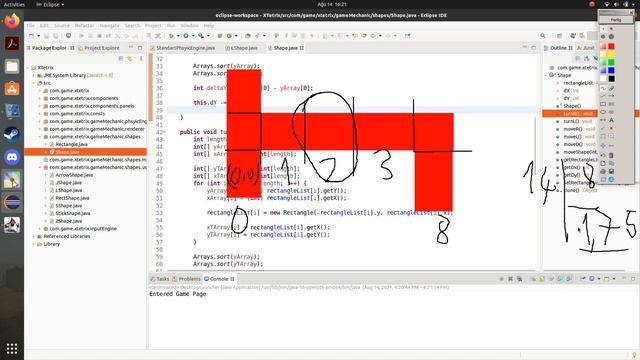This screenshot has height=360, width=640.
Task: Expand the Referenced Libraries node
Action: tap(34, 236)
